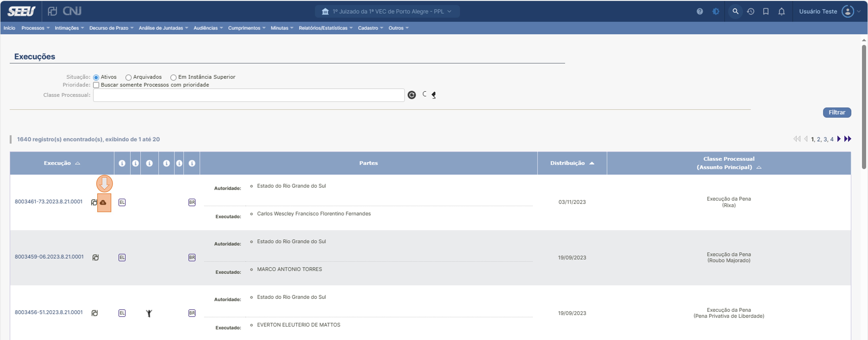Viewport: 868px width, 340px height.
Task: Select the Em Instância Superior radio button
Action: 173,78
